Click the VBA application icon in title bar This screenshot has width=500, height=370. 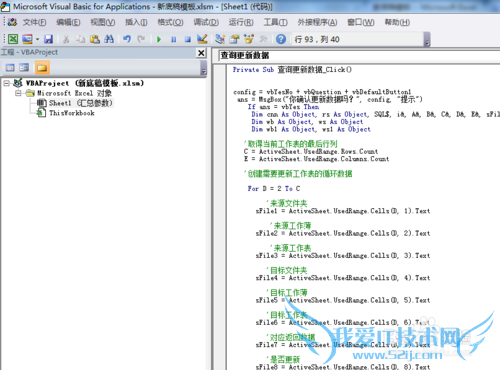pos(5,6)
